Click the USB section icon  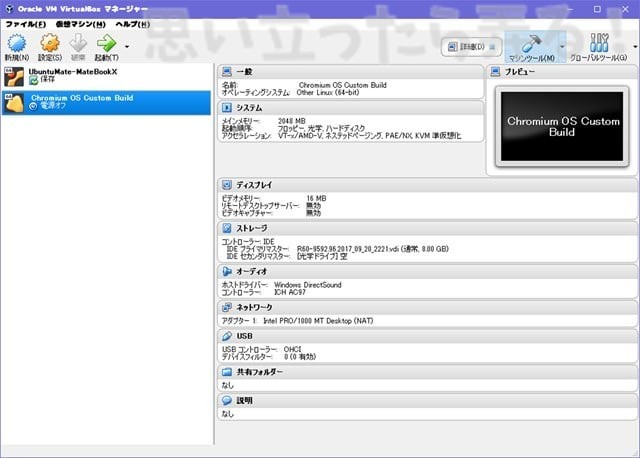(x=227, y=336)
